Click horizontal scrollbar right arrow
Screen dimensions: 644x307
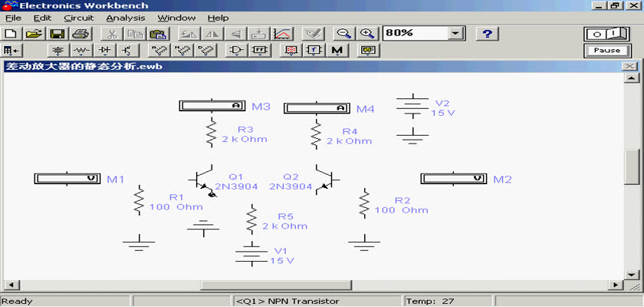click(x=615, y=285)
